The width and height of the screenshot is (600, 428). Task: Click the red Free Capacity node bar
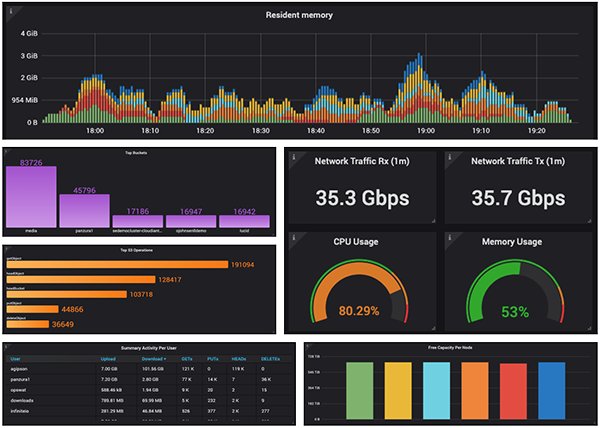[514, 391]
